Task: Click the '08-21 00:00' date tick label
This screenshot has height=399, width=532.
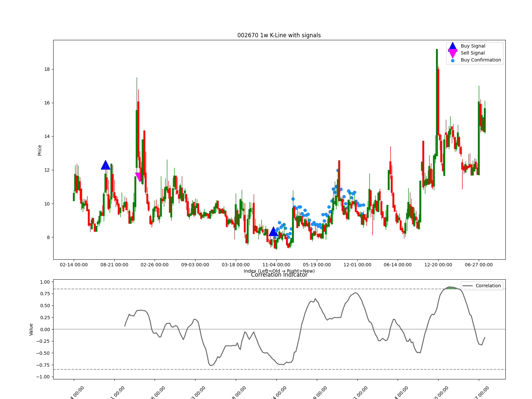Action: [114, 265]
